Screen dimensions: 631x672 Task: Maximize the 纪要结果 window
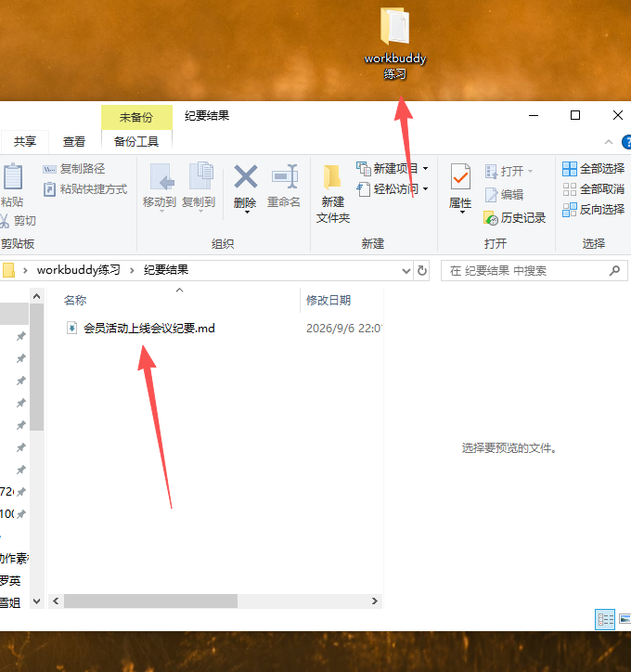[575, 115]
